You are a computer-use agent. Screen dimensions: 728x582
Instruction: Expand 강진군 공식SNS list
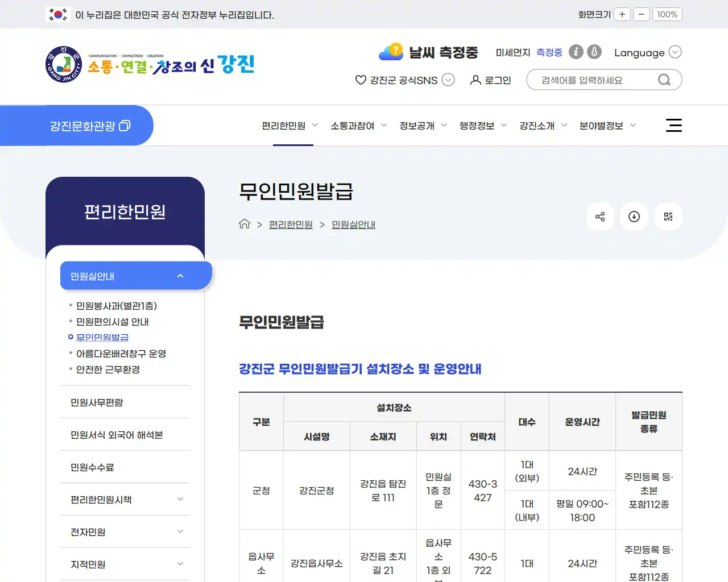point(405,80)
